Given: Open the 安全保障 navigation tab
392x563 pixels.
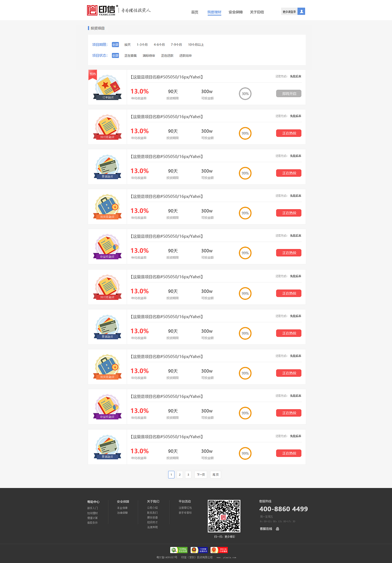Looking at the screenshot, I should click(236, 12).
